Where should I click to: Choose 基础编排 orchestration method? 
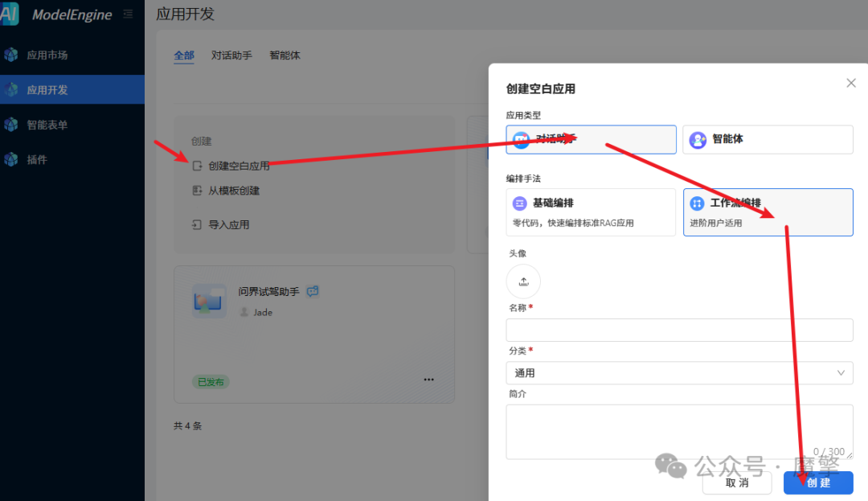(591, 211)
